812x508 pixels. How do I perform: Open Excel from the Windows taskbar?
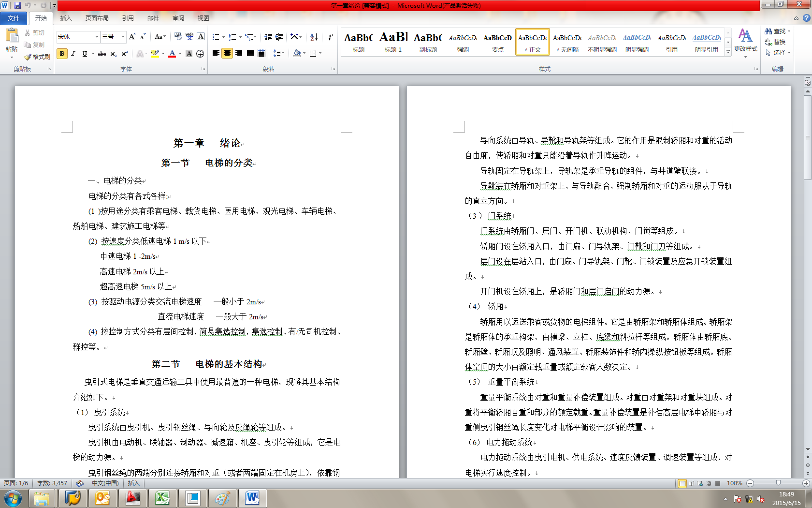(x=162, y=498)
